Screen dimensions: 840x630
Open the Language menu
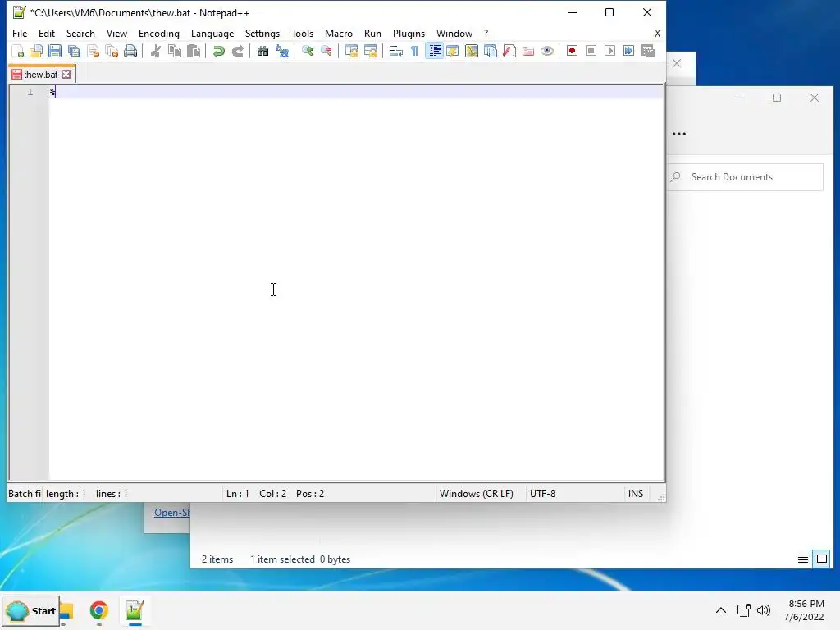tap(212, 33)
